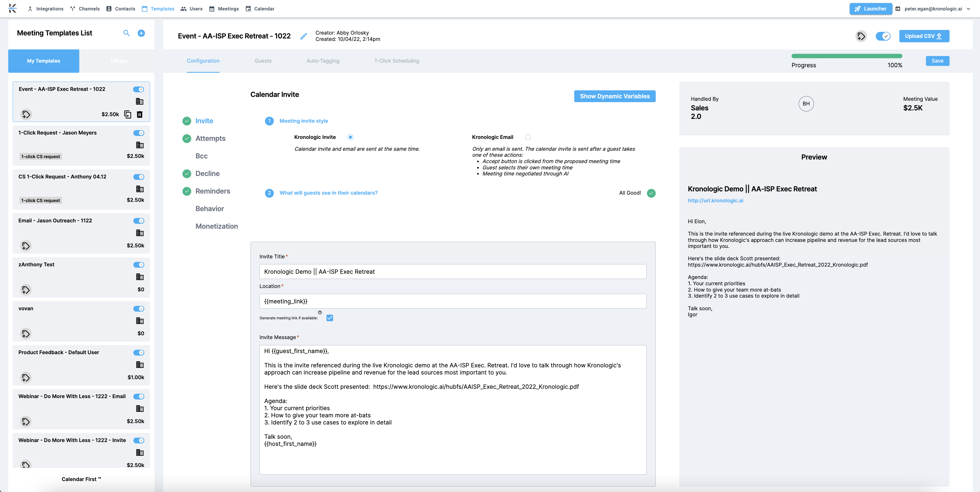Viewport: 980px width, 492px height.
Task: Click the Location input field
Action: [x=453, y=301]
